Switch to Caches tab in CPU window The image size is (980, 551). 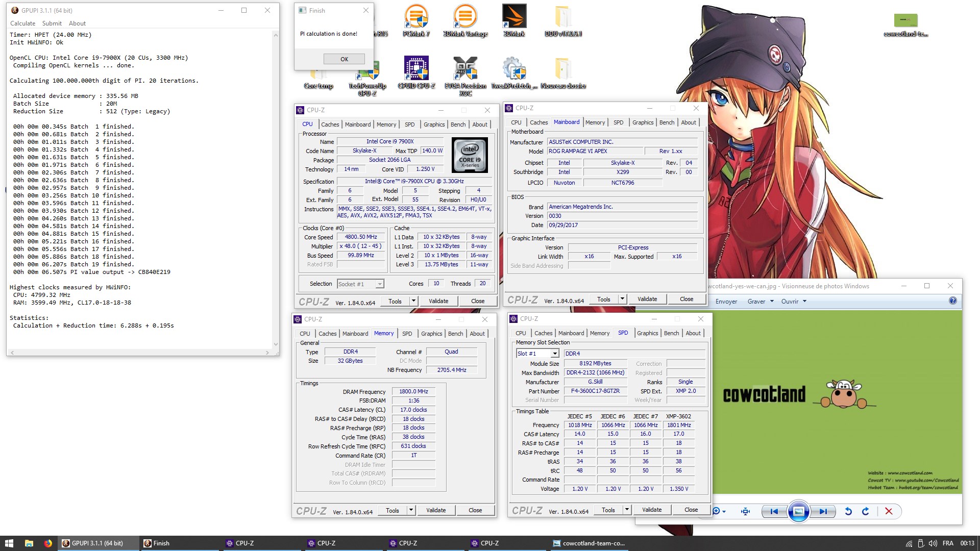330,124
